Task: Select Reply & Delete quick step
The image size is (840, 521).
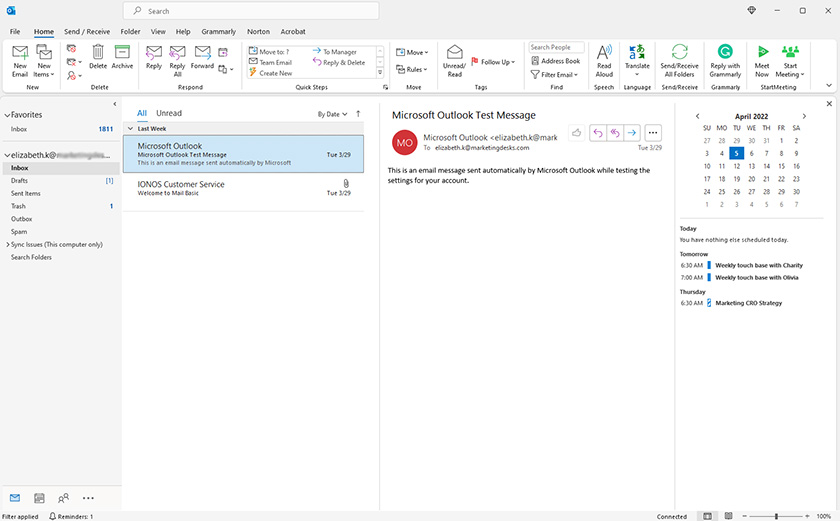Action: pos(339,62)
